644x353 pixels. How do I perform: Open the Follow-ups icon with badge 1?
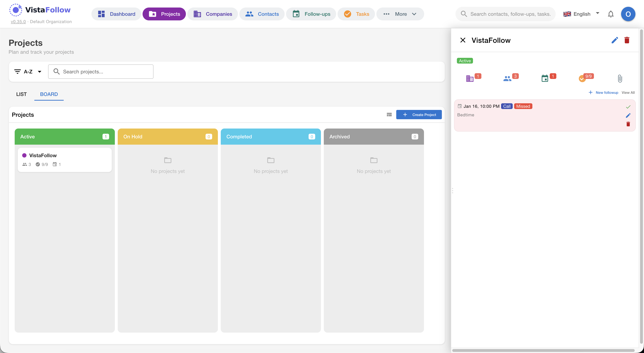[545, 78]
